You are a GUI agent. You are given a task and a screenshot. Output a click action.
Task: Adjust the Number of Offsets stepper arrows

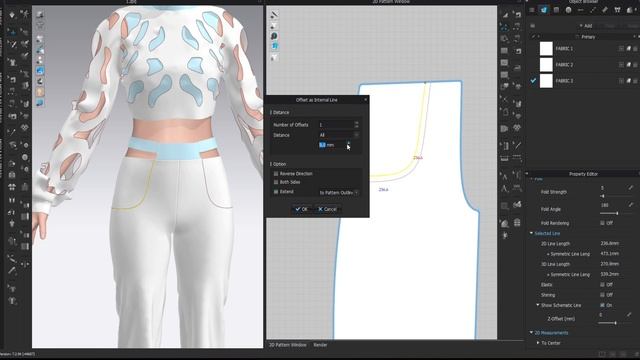pyautogui.click(x=357, y=124)
